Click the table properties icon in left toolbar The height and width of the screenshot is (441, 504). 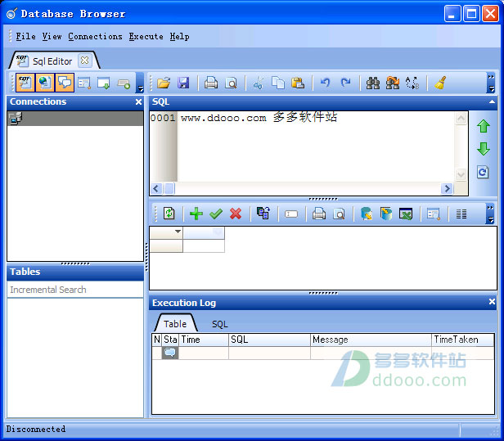click(84, 83)
